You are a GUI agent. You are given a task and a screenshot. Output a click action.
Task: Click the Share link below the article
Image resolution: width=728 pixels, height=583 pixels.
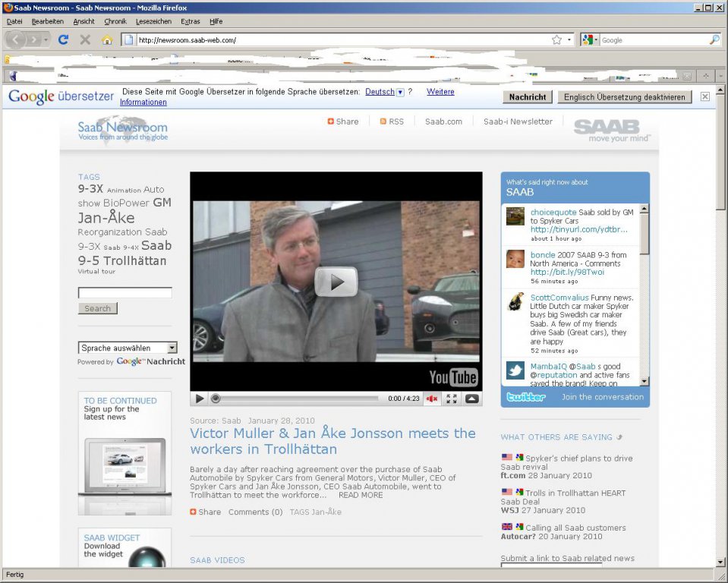[x=205, y=512]
